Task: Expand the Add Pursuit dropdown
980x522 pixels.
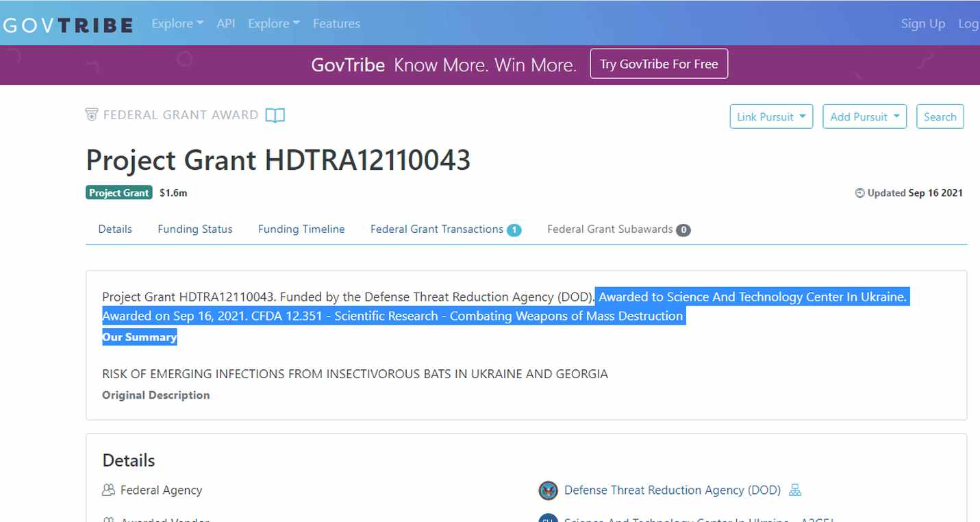Action: click(x=864, y=116)
